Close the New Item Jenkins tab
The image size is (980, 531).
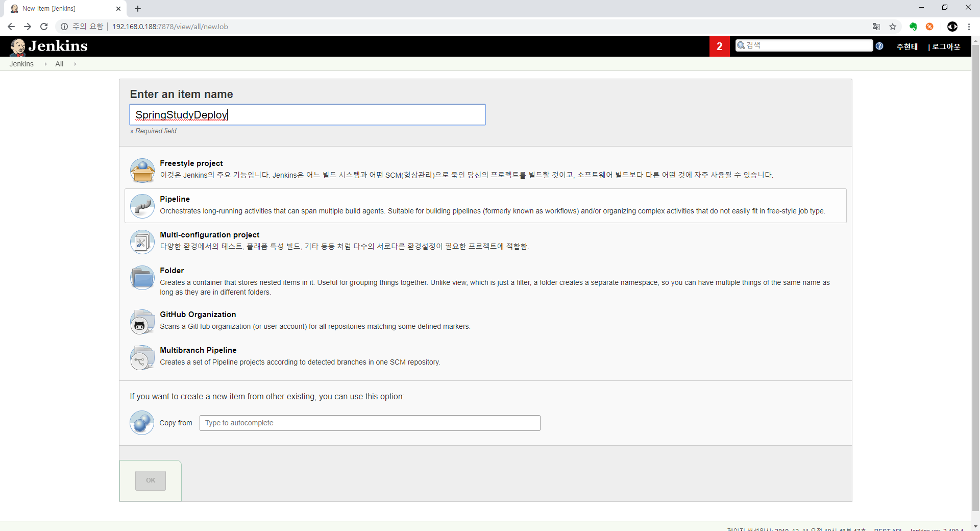pos(118,9)
